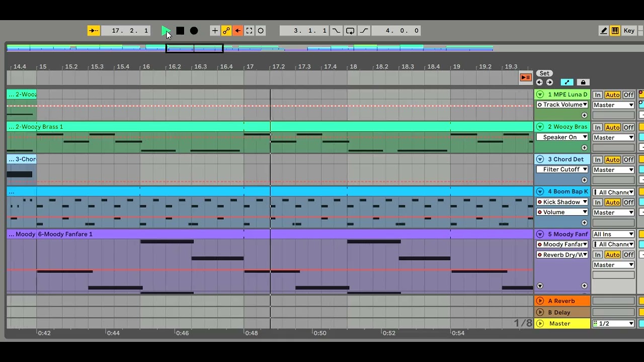Open the Master 1/2 output dropdown
This screenshot has height=362, width=644.
point(613,324)
